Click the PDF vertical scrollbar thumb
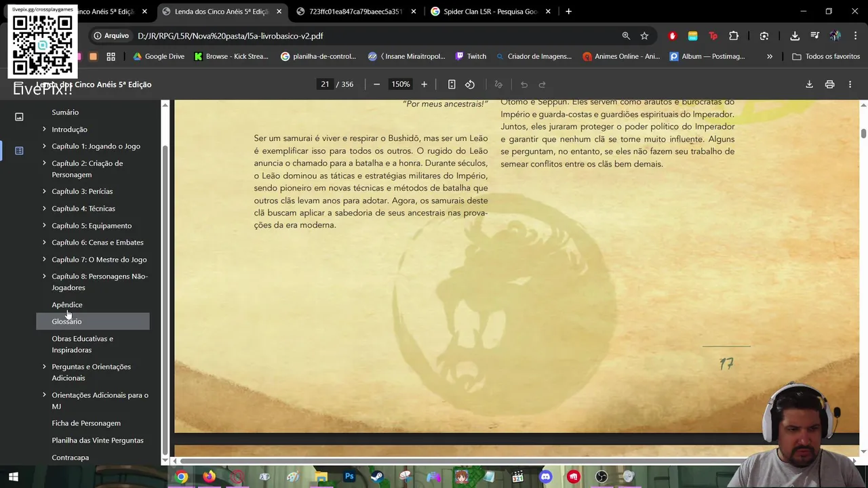The width and height of the screenshot is (868, 488). (x=863, y=134)
